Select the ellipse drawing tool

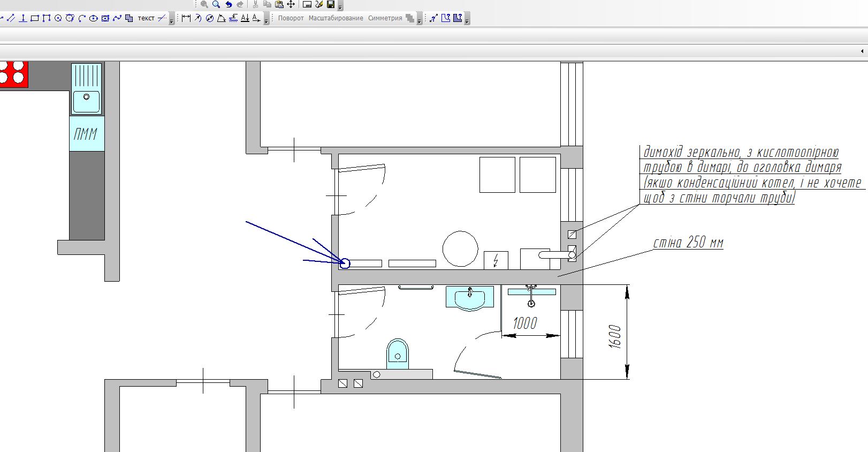(x=94, y=18)
